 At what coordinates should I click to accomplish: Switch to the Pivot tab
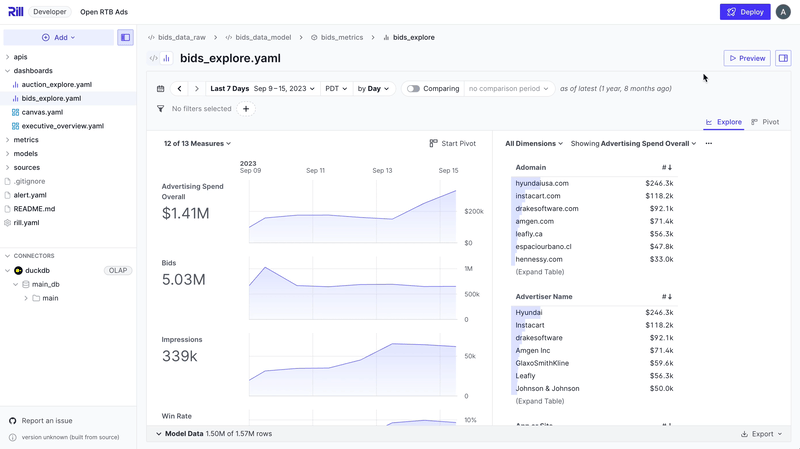point(765,122)
